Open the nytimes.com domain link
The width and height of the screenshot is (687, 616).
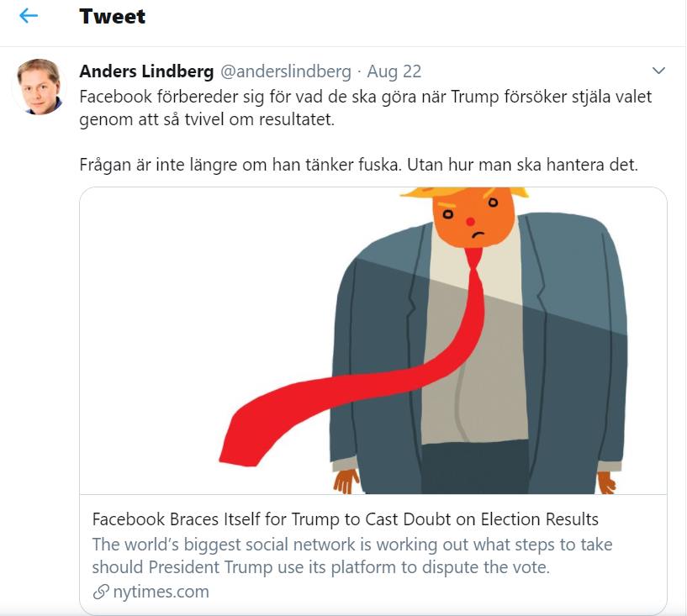pos(161,592)
